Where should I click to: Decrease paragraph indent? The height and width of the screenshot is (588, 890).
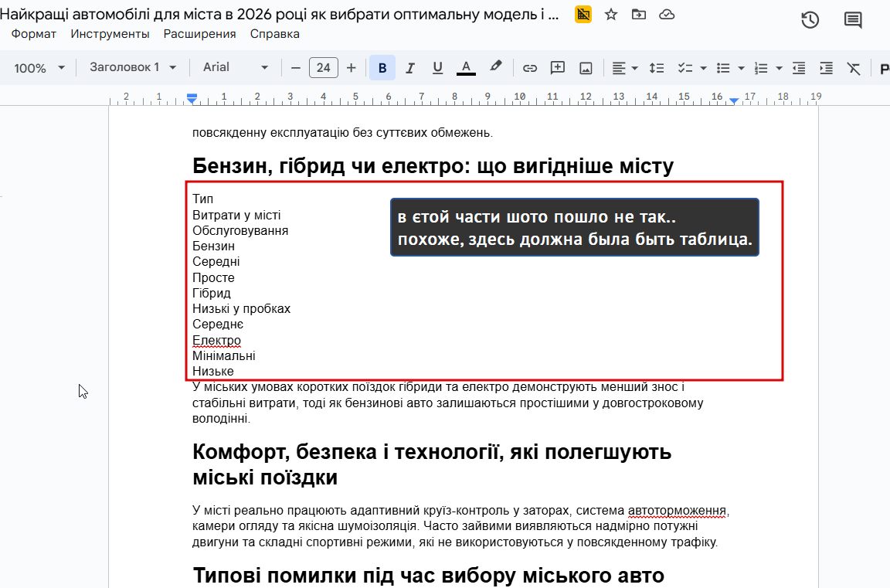pos(799,68)
